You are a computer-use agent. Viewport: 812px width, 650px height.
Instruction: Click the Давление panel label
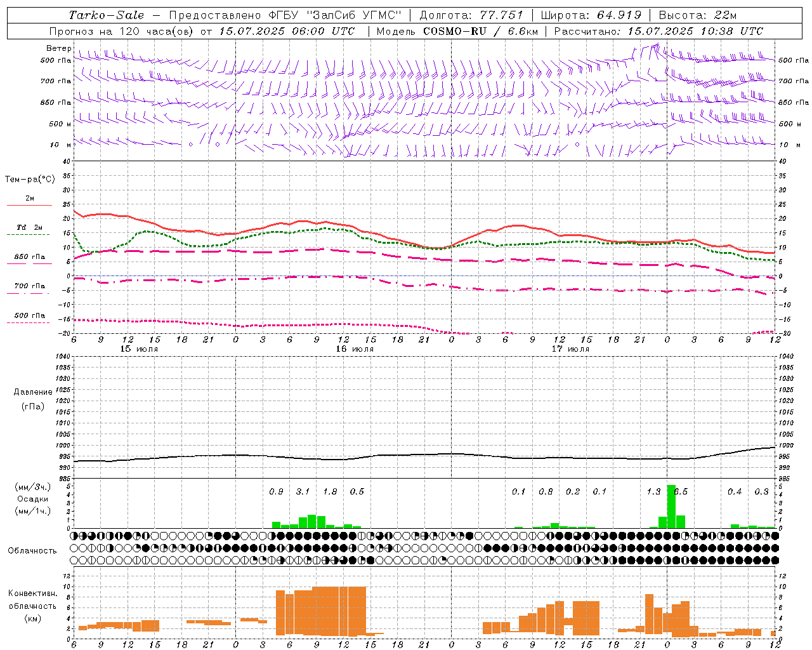tap(33, 392)
